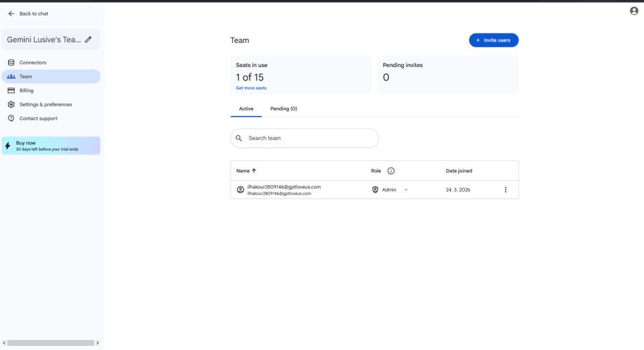Image resolution: width=644 pixels, height=350 pixels.
Task: Click the scrollbar left arrow
Action: pos(4,343)
